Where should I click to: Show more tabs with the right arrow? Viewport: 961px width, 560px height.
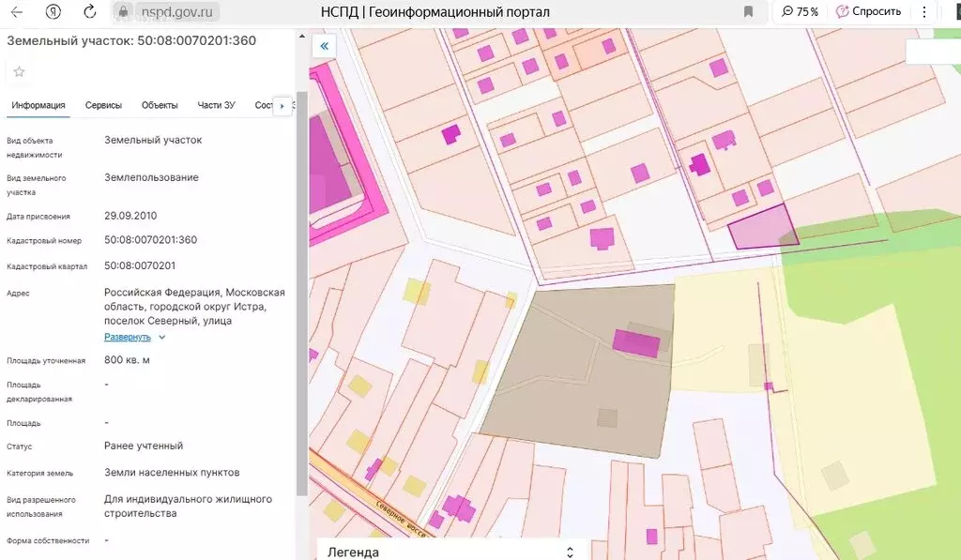(282, 106)
